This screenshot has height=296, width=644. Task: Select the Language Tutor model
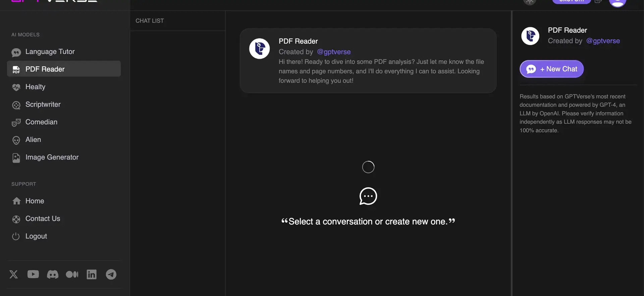[50, 52]
